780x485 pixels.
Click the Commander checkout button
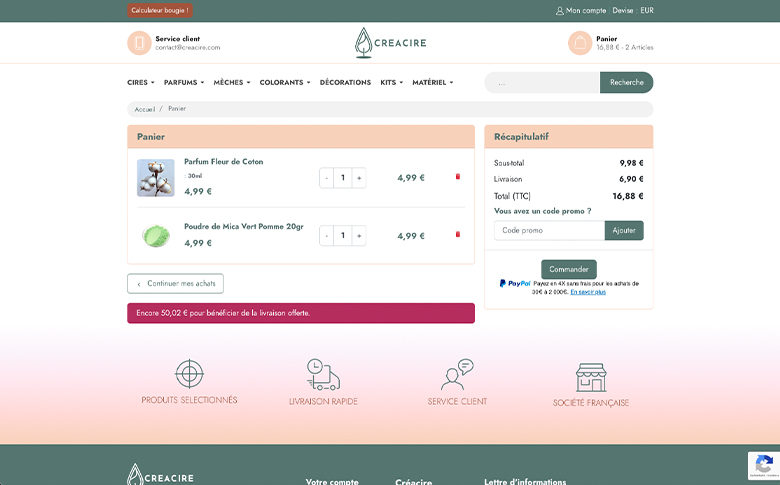pos(569,269)
